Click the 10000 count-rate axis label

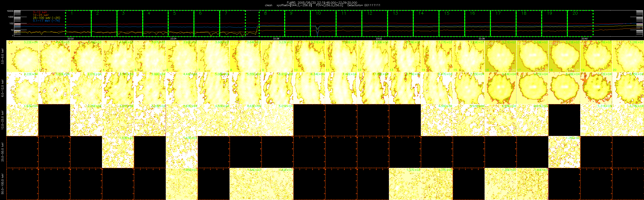click(x=10, y=11)
